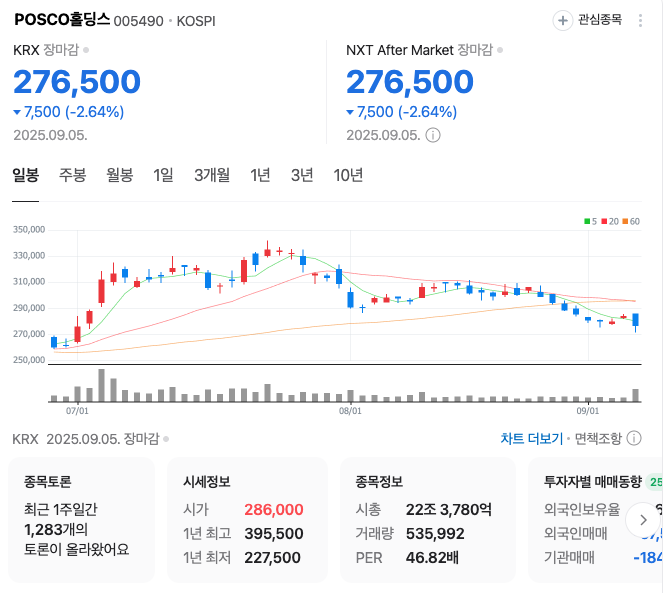666x593 pixels.
Task: Switch to the 주봉 weekly chart tab
Action: click(x=73, y=175)
